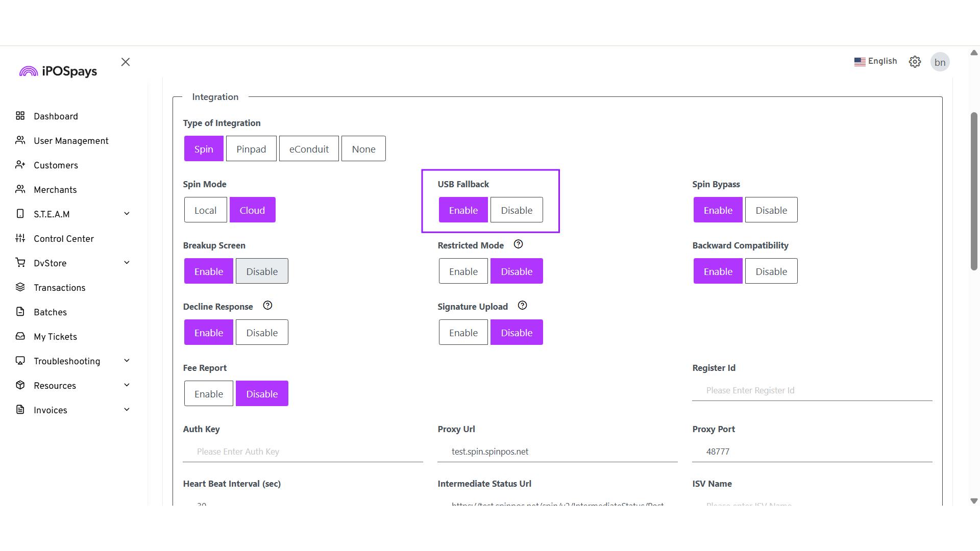Open the Transactions menu item

[59, 288]
